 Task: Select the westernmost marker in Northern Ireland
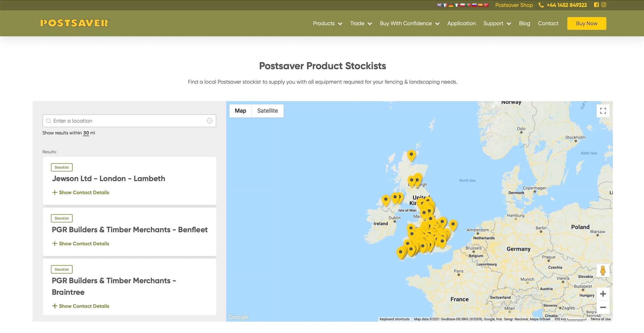(386, 201)
